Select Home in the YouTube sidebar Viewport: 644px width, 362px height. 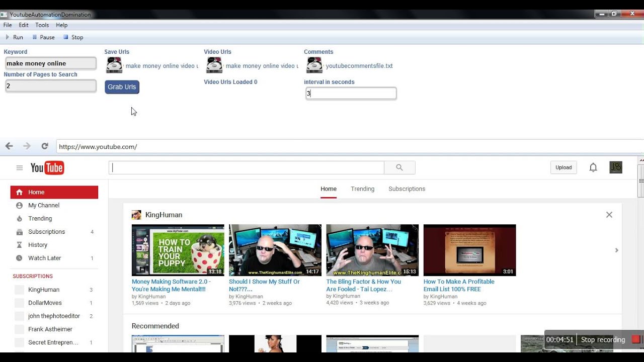54,192
